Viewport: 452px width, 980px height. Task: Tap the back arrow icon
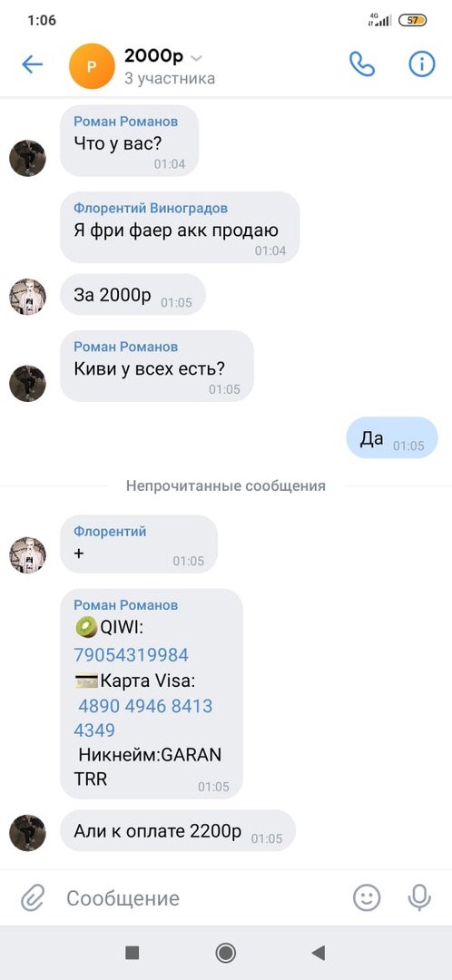32,64
